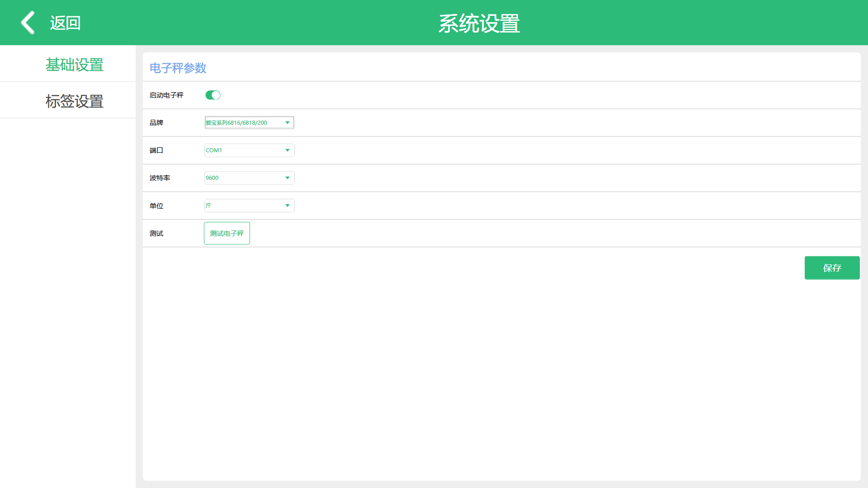Click the 系统设置 page title
This screenshot has width=868, height=488.
pos(479,23)
